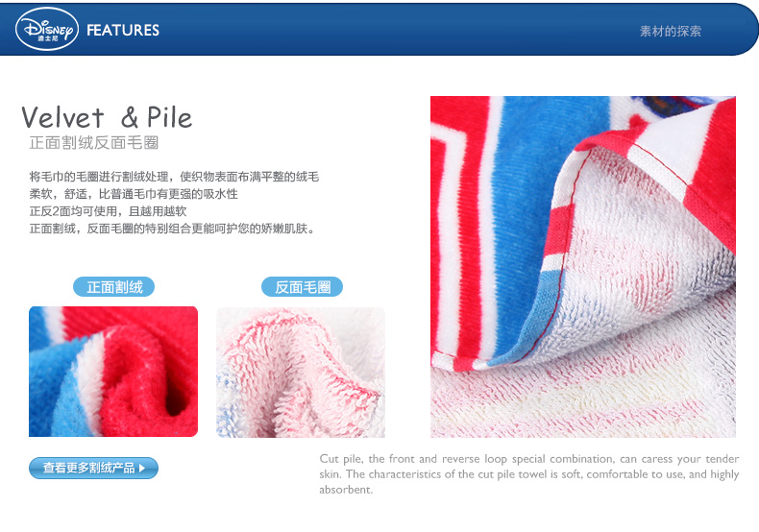Image resolution: width=759 pixels, height=532 pixels.
Task: Click the 正面割绒反面毛圈 subtitle
Action: pyautogui.click(x=94, y=143)
